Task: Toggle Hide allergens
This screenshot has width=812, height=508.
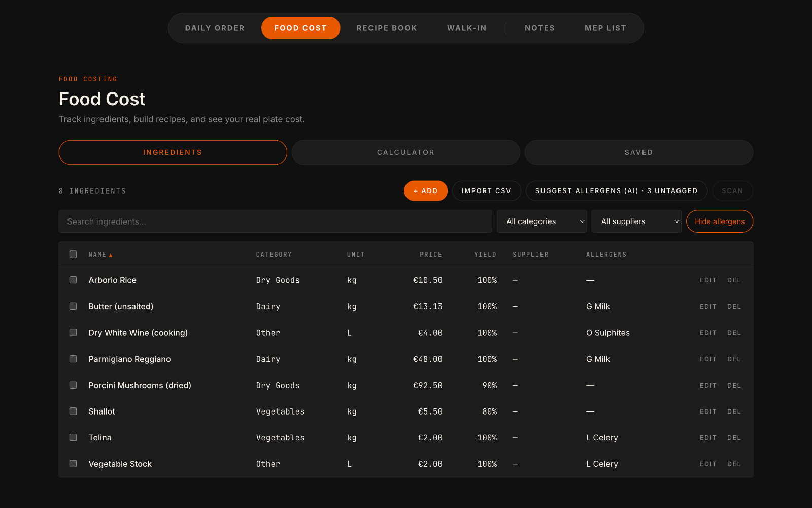Action: [720, 221]
